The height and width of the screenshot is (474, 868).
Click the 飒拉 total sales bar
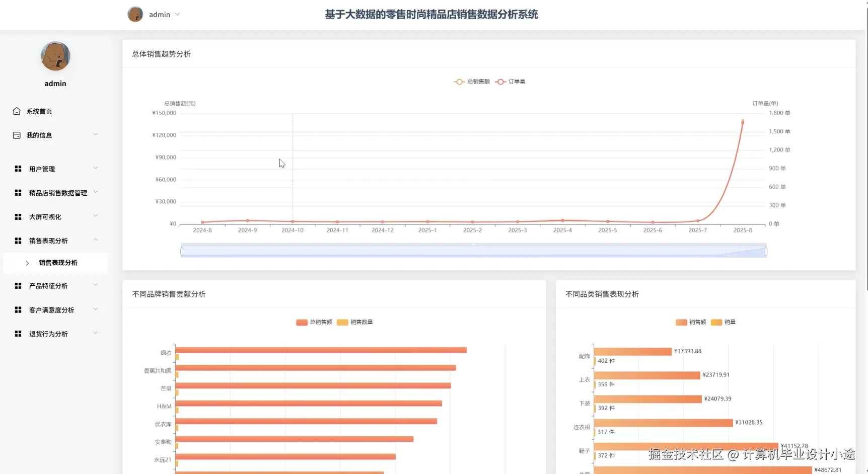click(x=321, y=350)
